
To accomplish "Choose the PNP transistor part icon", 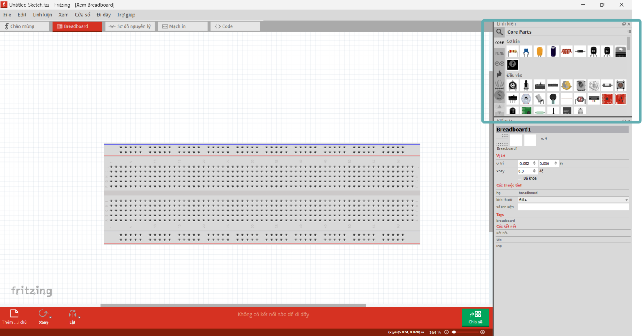I will [x=593, y=52].
